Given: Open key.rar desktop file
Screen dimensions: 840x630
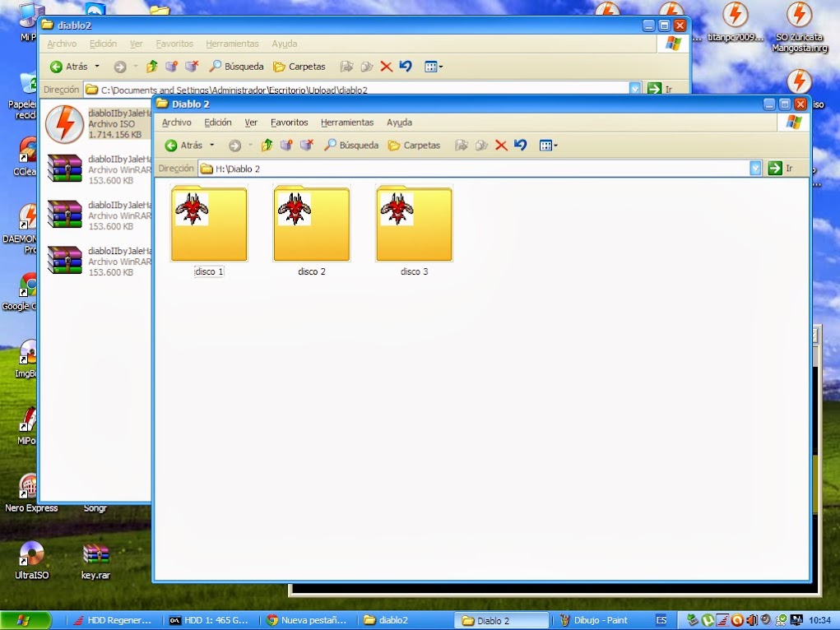Looking at the screenshot, I should [x=96, y=562].
